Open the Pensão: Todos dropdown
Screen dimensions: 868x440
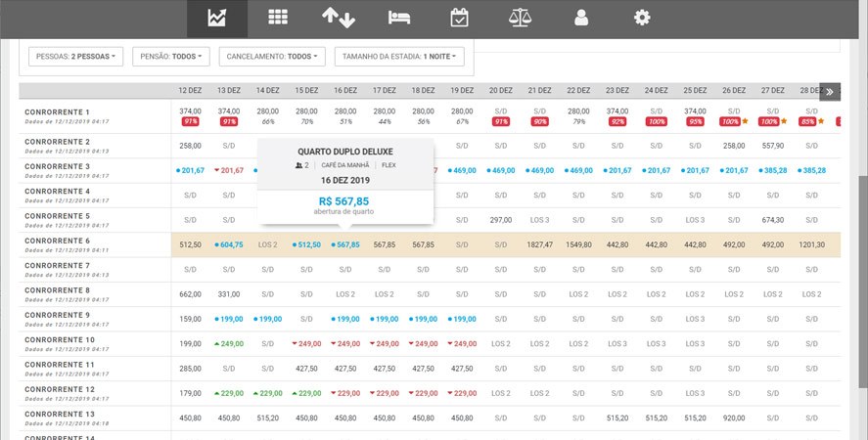coord(173,57)
